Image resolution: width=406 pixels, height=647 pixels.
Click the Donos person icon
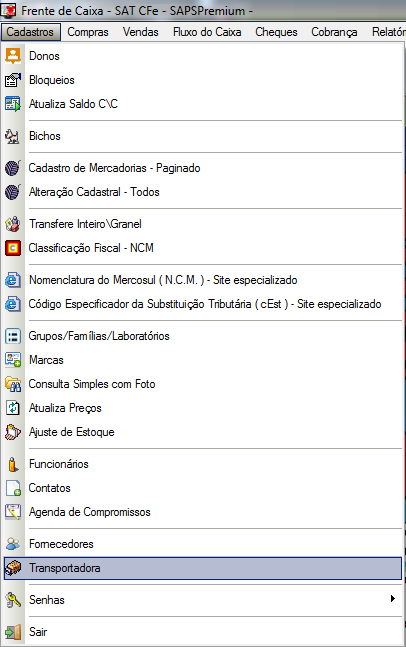13,56
